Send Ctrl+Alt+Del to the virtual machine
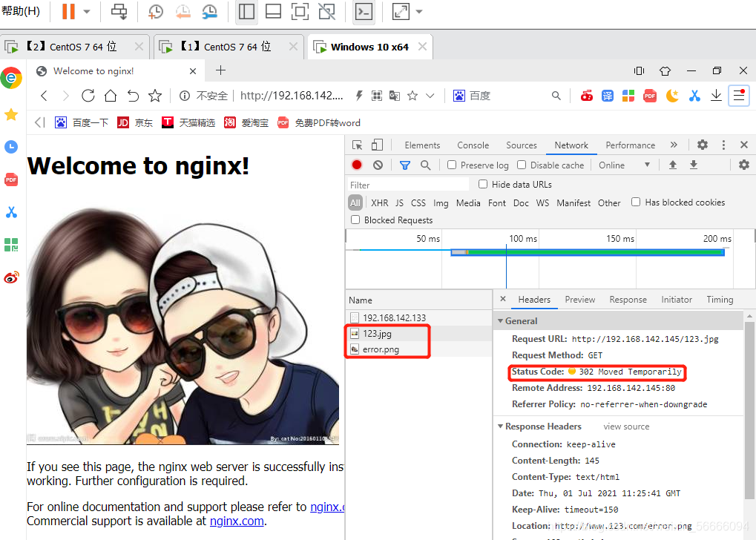Viewport: 756px width, 540px height. pyautogui.click(x=119, y=11)
